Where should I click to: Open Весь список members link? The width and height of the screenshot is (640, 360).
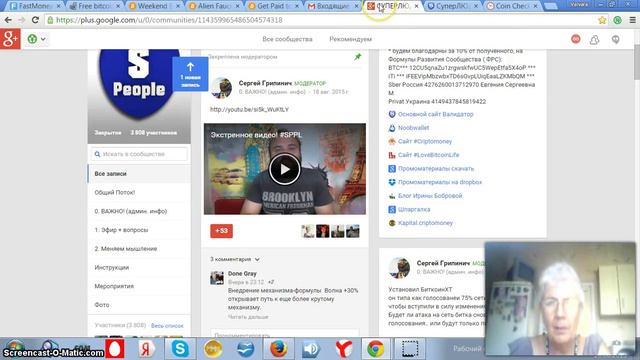[167, 326]
